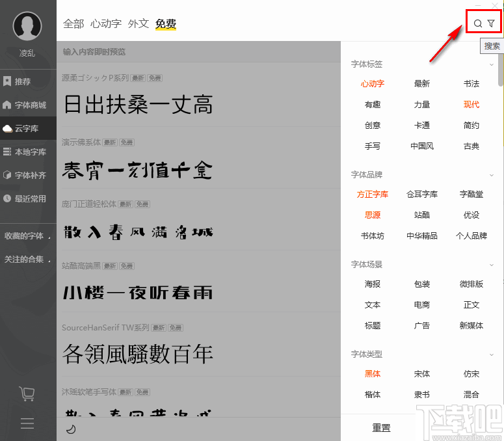Image resolution: width=504 pixels, height=441 pixels.
Task: Choose the 卡通 tag
Action: (422, 126)
